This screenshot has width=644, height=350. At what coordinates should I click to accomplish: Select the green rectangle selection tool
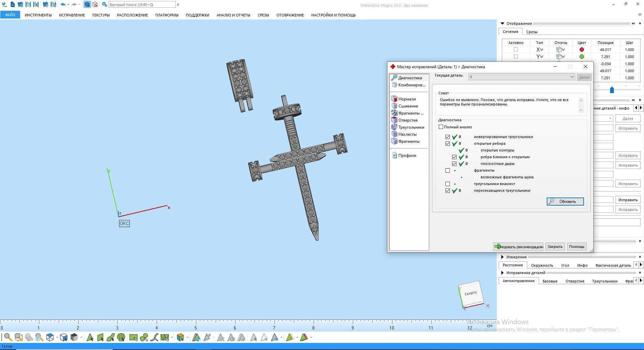click(133, 337)
